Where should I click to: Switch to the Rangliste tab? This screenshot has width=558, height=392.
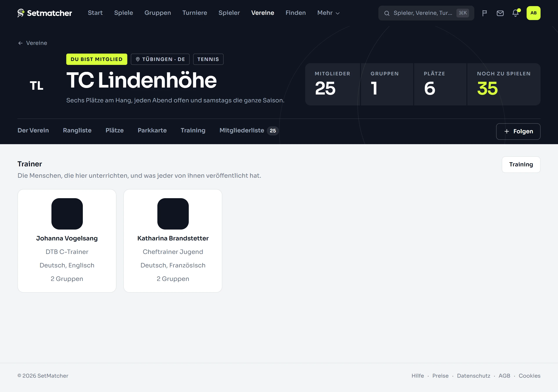tap(77, 130)
